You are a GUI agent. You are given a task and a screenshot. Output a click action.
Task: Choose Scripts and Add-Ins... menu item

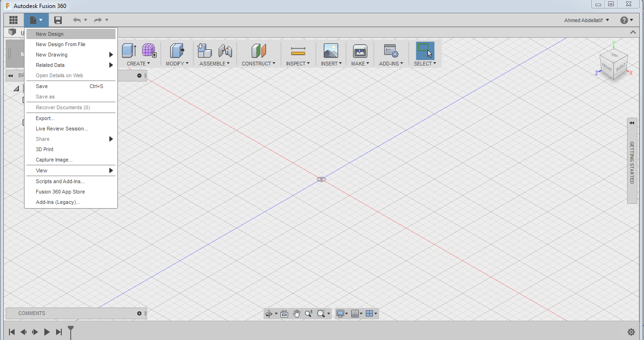pos(71,181)
